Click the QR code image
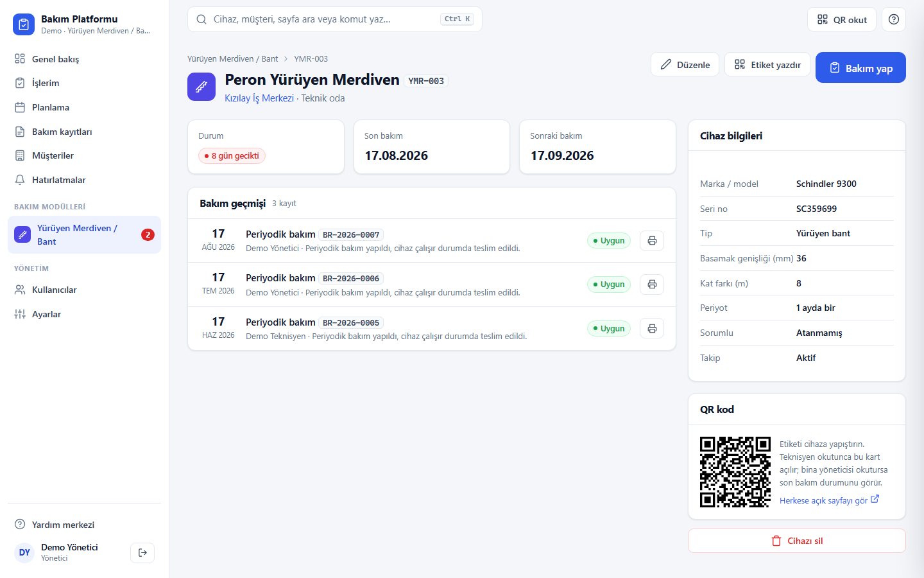 [x=735, y=472]
